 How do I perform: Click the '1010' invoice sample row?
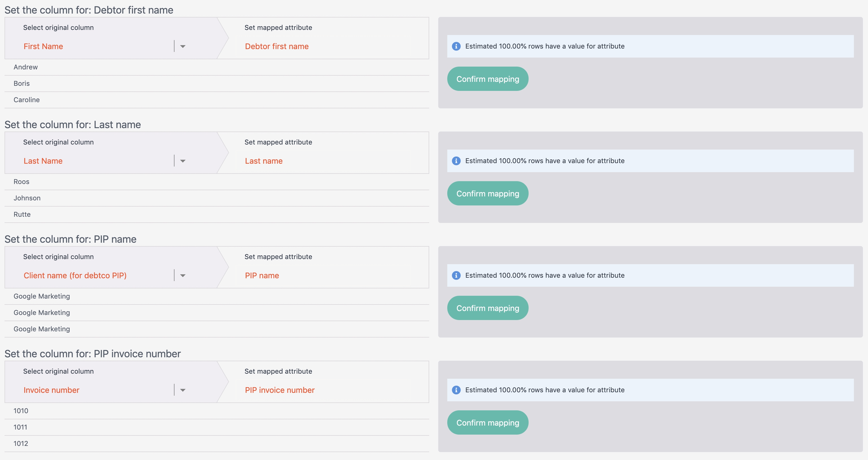[x=217, y=411]
